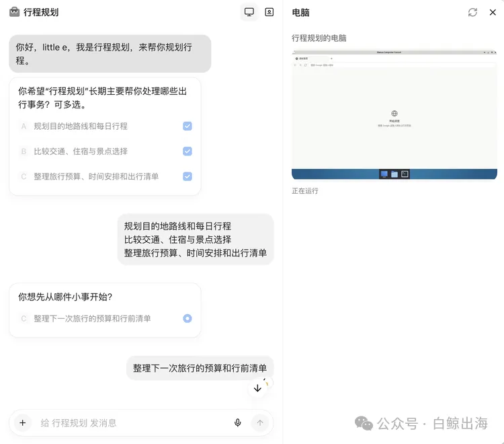Click option label B 比较交通、住宿与景点选择
504x444 pixels.
(81, 151)
